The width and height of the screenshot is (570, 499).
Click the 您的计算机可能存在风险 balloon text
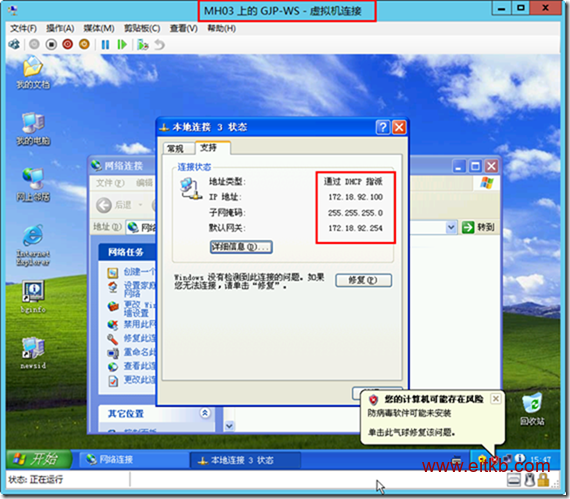coord(434,399)
